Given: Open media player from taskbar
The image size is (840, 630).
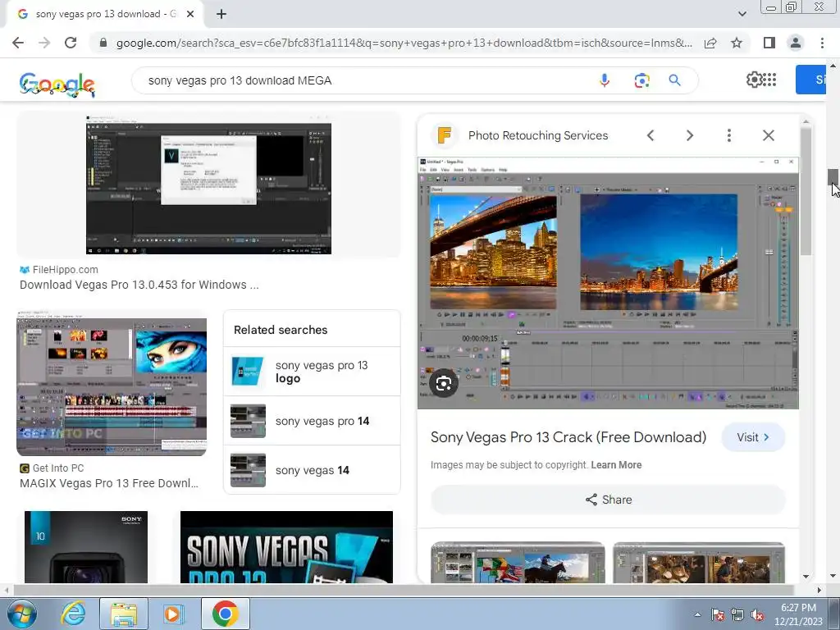Looking at the screenshot, I should pos(174,614).
